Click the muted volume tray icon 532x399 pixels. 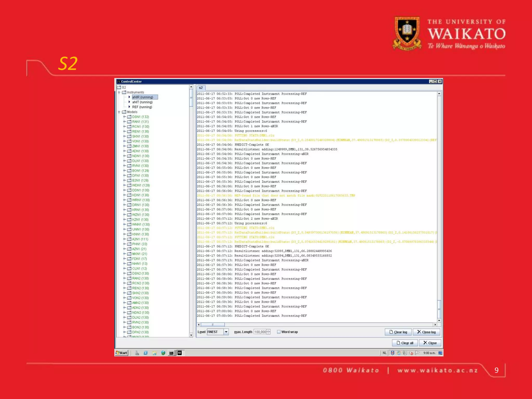pyautogui.click(x=411, y=353)
